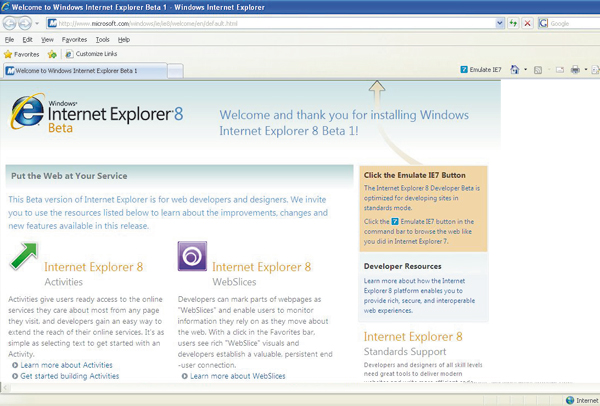Viewport: 600px width, 406px height.
Task: Open the Home button dropdown arrow
Action: pos(526,70)
